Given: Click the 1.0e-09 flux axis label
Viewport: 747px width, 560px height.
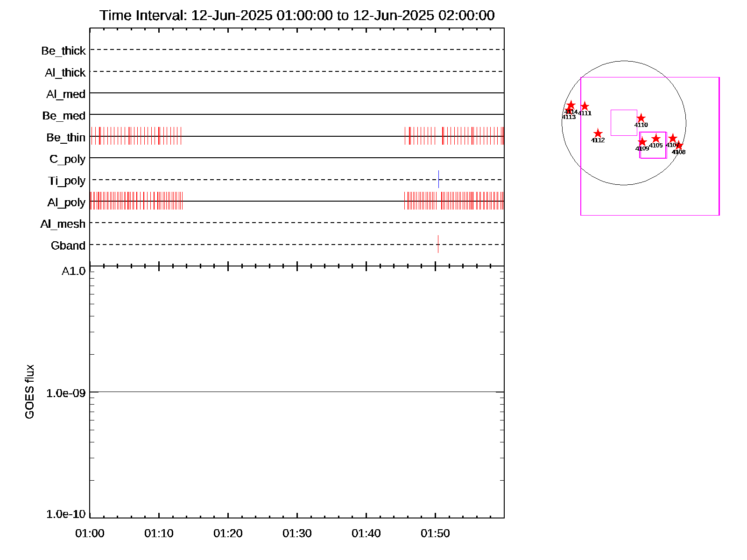Looking at the screenshot, I should click(66, 393).
